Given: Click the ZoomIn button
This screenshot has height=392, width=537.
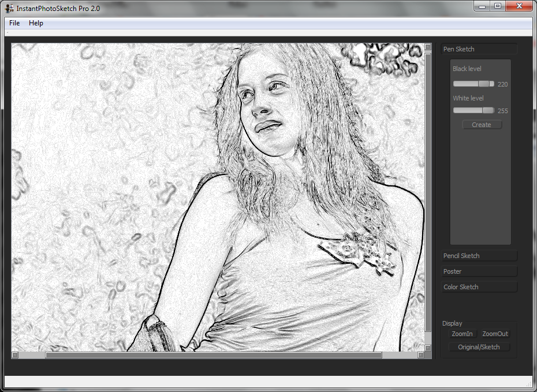Looking at the screenshot, I should [x=462, y=334].
